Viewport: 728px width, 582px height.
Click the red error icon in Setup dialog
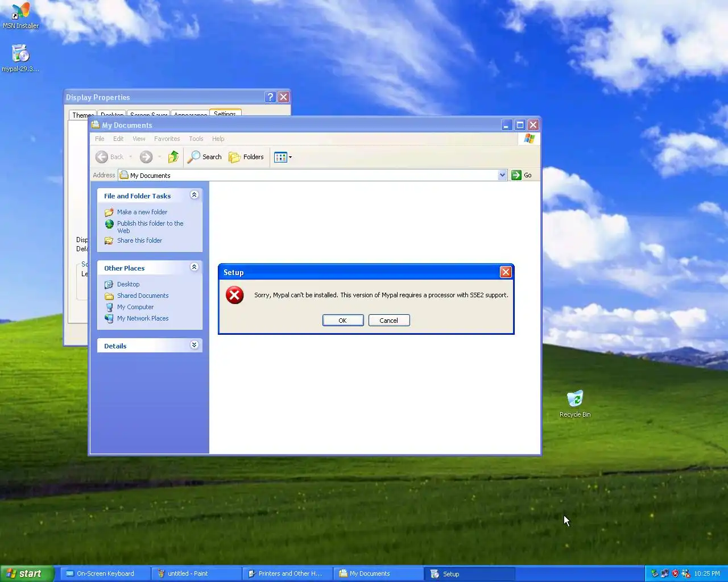[x=234, y=295]
